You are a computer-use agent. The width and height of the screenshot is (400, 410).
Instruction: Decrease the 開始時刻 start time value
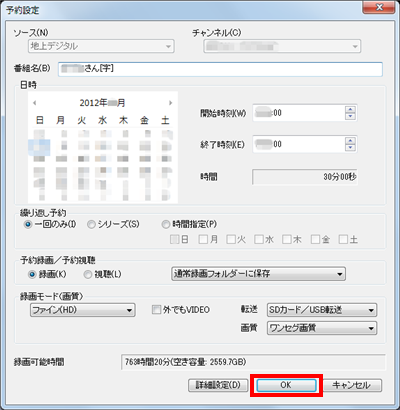tap(350, 116)
